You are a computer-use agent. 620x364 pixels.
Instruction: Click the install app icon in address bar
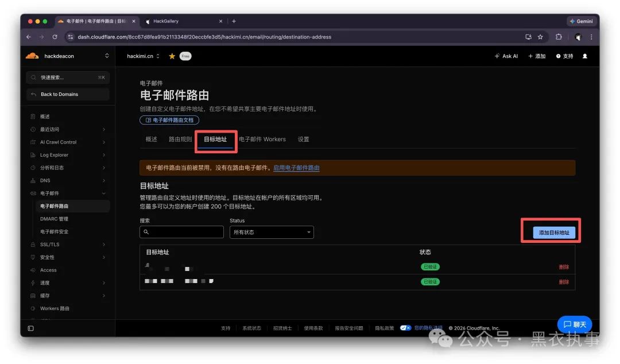click(528, 37)
